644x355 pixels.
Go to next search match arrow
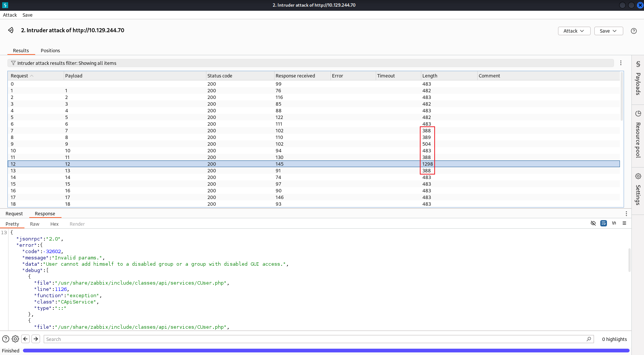click(x=36, y=339)
